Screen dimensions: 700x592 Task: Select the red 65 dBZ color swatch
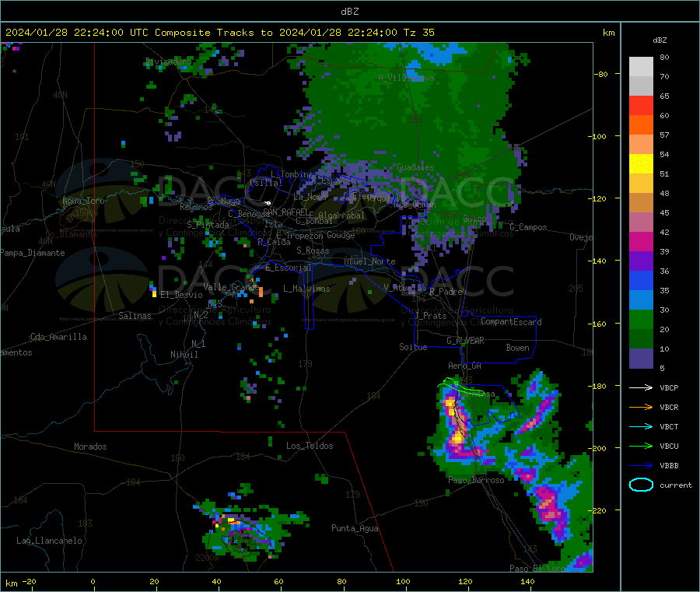[641, 105]
